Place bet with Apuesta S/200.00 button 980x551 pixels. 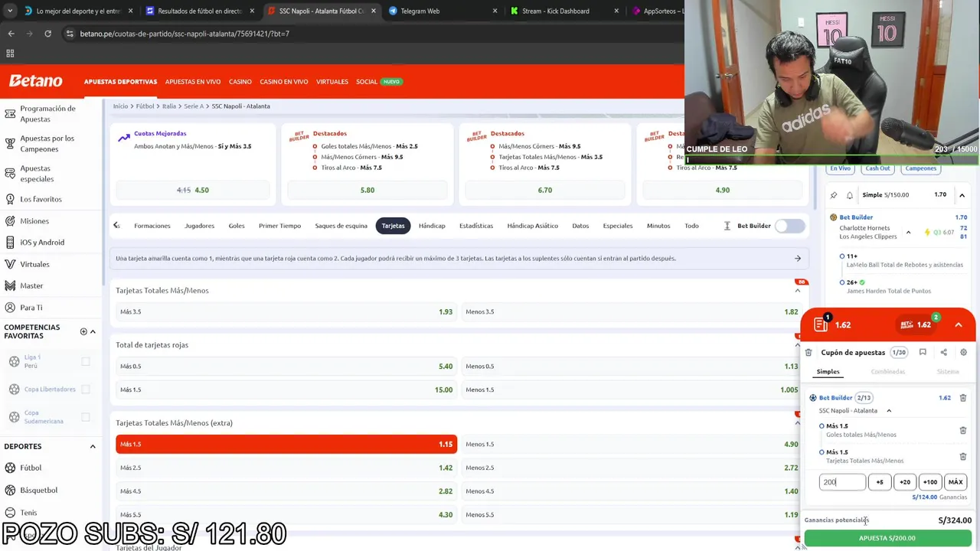point(887,538)
